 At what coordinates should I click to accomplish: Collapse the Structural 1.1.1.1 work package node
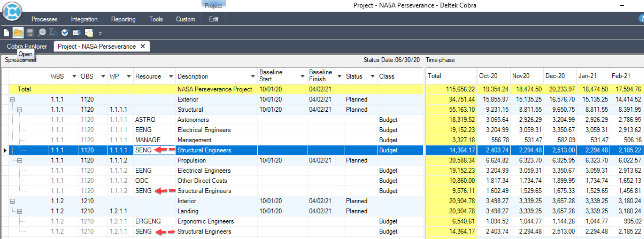pyautogui.click(x=19, y=110)
